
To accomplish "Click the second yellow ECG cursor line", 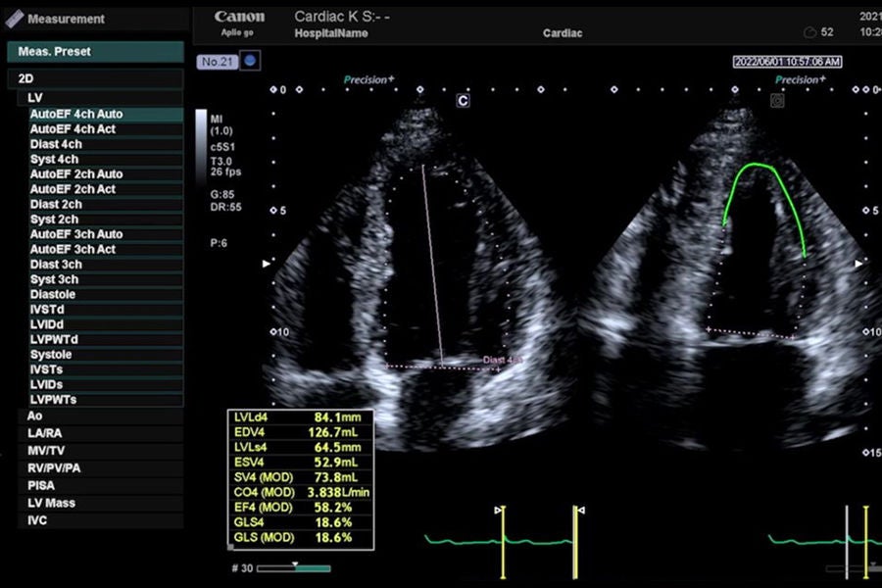I will click(x=575, y=543).
